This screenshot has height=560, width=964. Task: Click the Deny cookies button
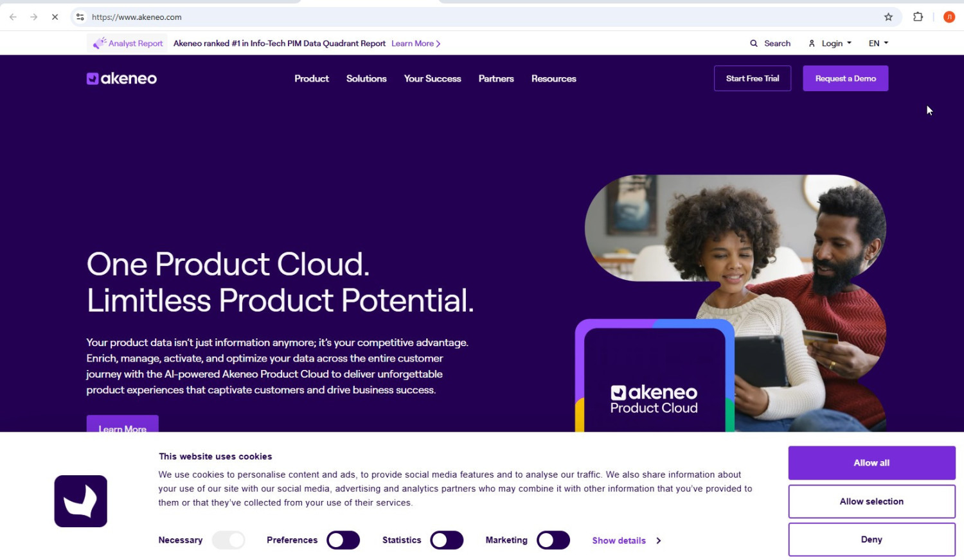[x=871, y=539]
